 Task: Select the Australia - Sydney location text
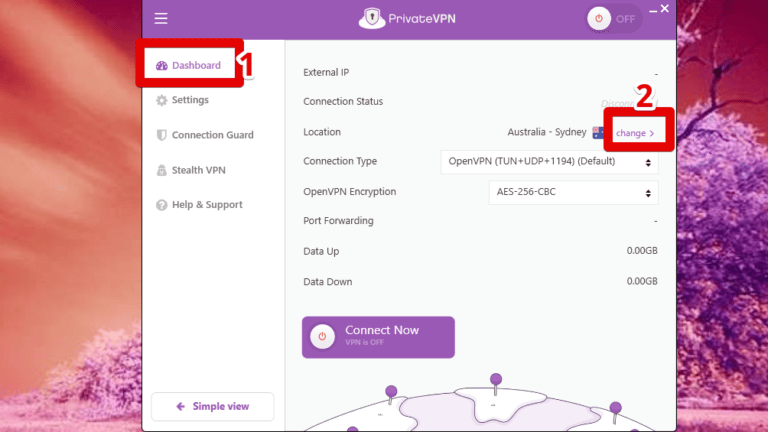pos(547,132)
